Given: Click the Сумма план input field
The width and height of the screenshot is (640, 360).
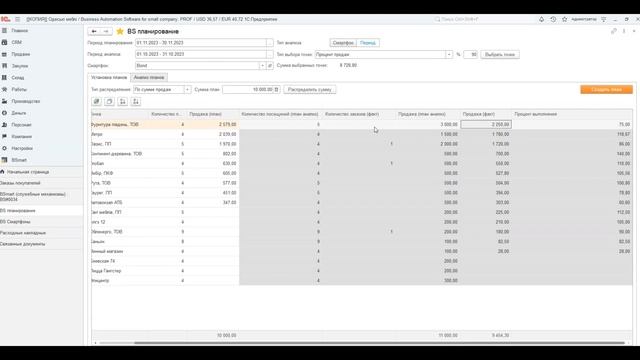Looking at the screenshot, I should pos(247,89).
